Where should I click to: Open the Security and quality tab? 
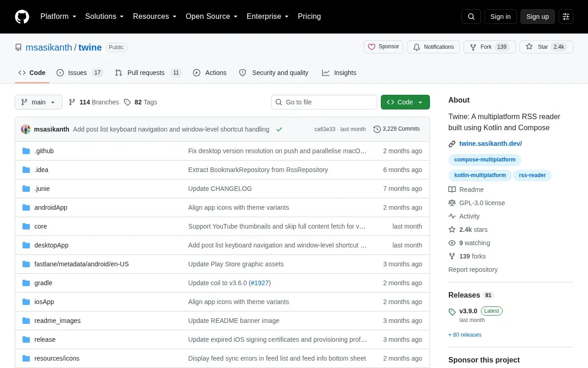274,73
